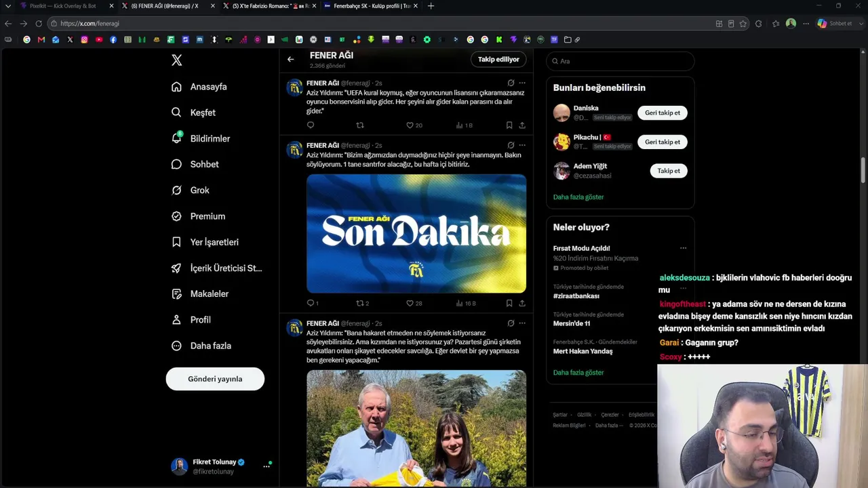
Task: Ask Grok about the UEFA kural tweet
Action: (511, 83)
